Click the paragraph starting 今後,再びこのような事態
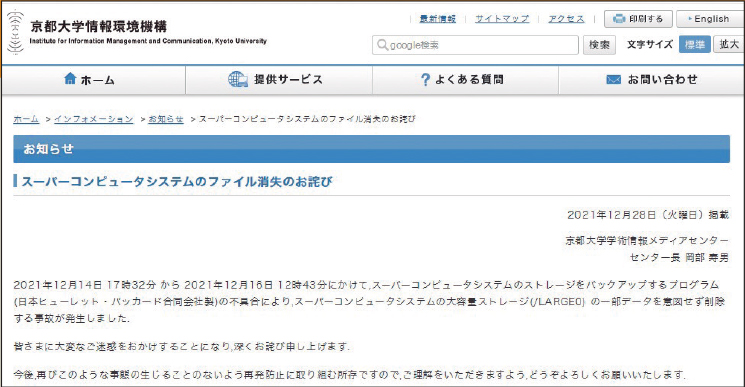Image resolution: width=745 pixels, height=387 pixels. 350,375
